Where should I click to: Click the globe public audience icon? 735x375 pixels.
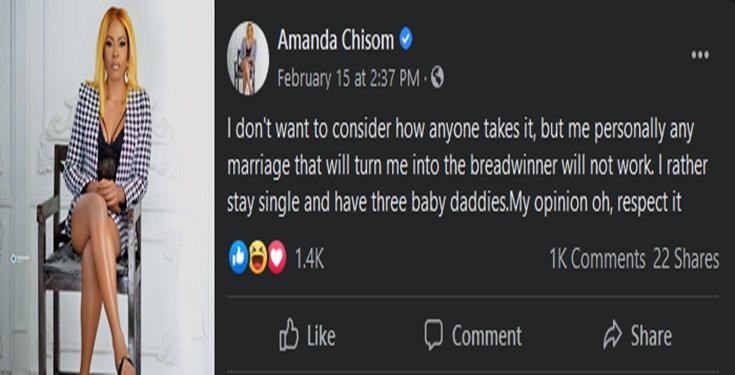437,77
